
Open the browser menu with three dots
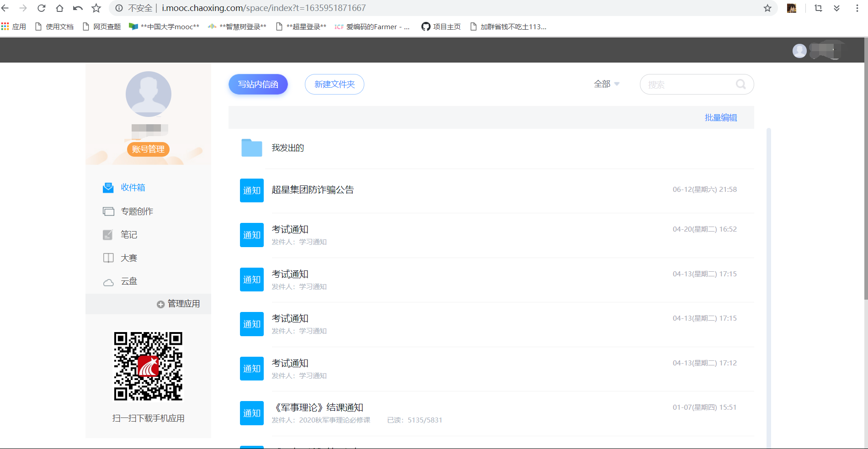tap(856, 8)
